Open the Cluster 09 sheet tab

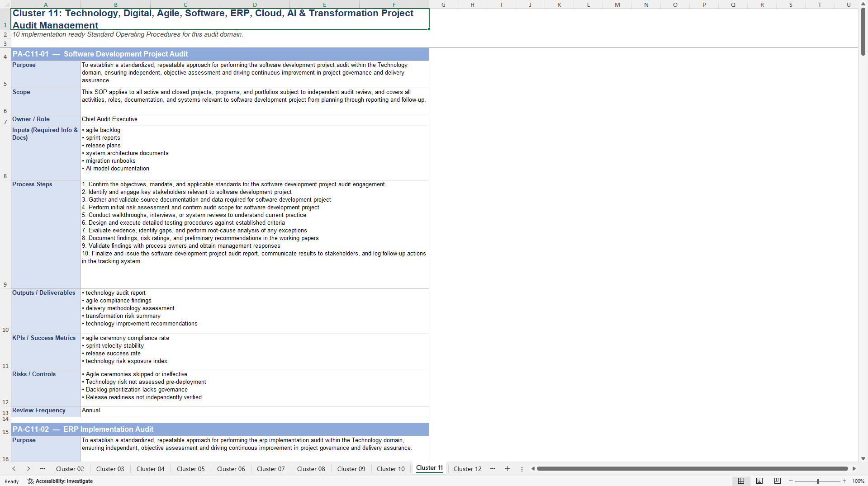pos(351,469)
